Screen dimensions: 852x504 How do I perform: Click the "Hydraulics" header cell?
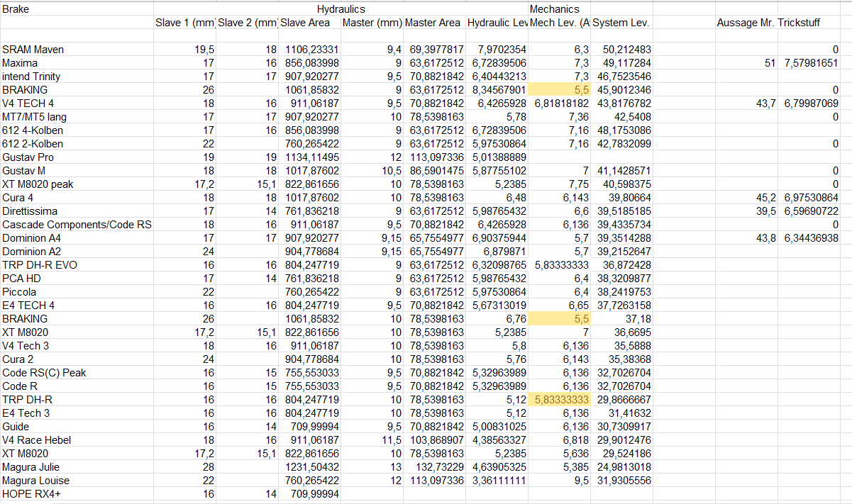coord(341,9)
